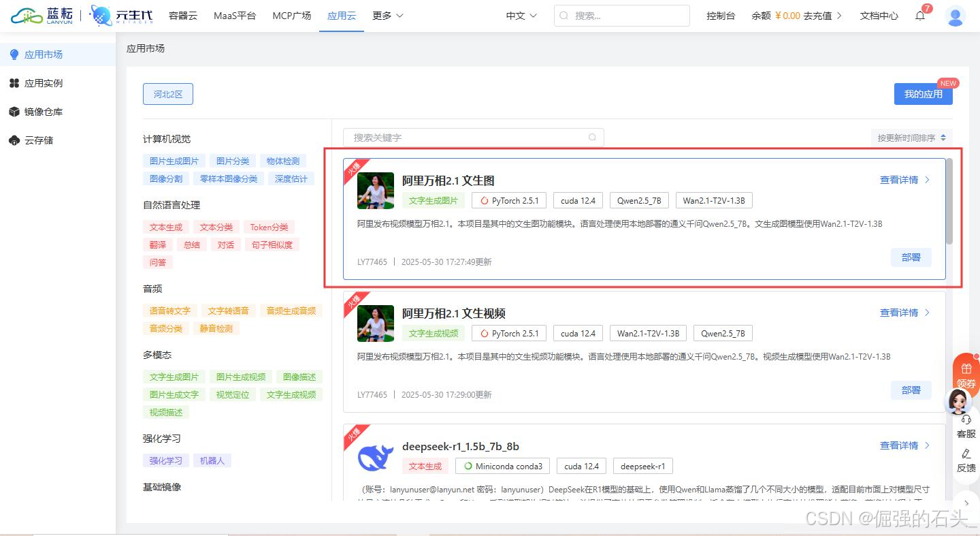Filter by 句子相似度 tag
This screenshot has height=536, width=980.
pos(273,245)
